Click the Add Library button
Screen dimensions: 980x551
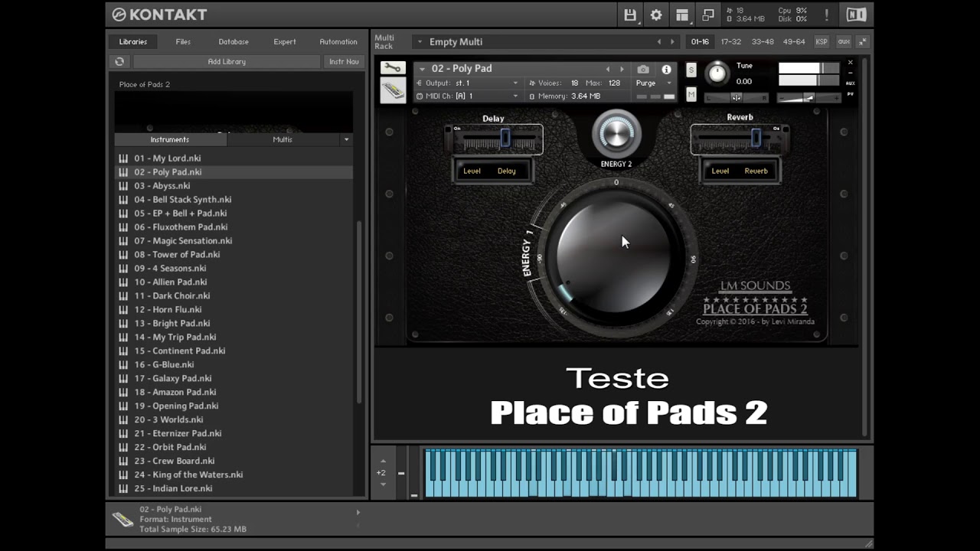tap(227, 62)
